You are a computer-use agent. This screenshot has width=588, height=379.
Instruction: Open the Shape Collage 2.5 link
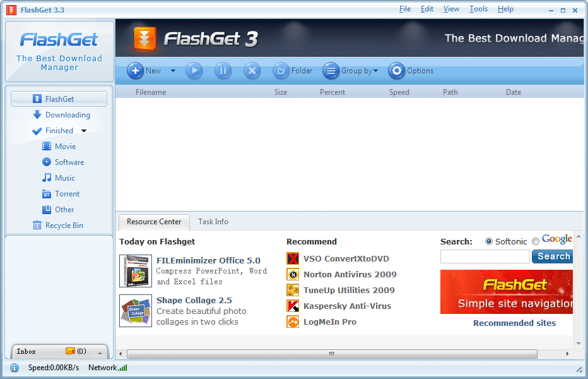coord(194,300)
